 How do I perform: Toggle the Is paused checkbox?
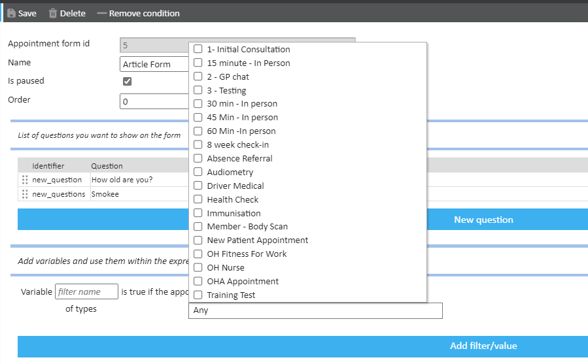click(128, 82)
